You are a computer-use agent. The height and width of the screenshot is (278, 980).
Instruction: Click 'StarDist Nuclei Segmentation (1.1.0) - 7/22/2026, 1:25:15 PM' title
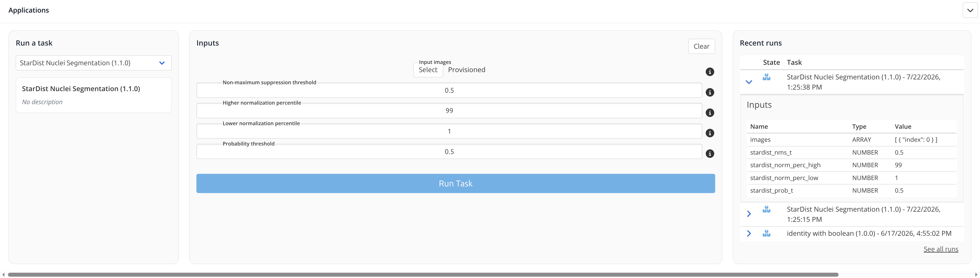(x=864, y=214)
